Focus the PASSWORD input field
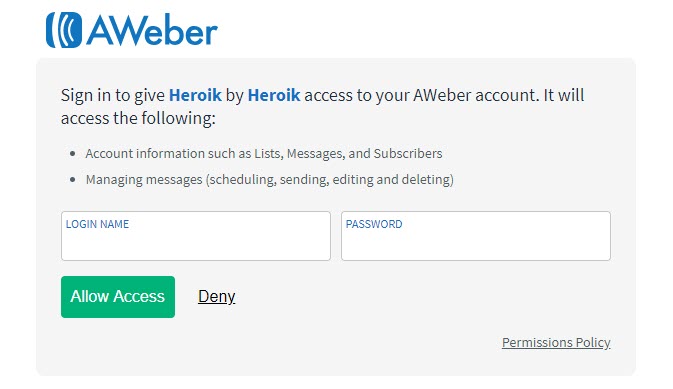The width and height of the screenshot is (673, 389). pyautogui.click(x=476, y=236)
